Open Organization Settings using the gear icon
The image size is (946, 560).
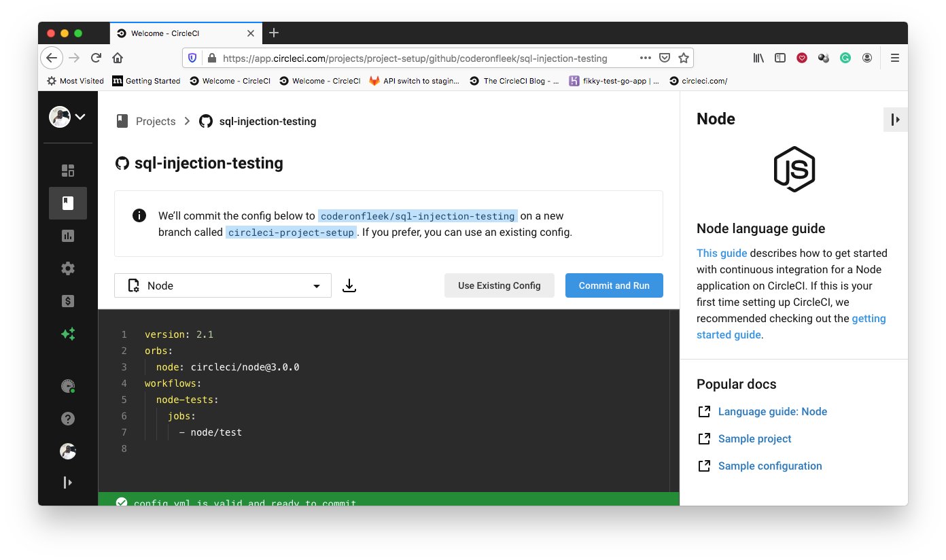pos(68,268)
